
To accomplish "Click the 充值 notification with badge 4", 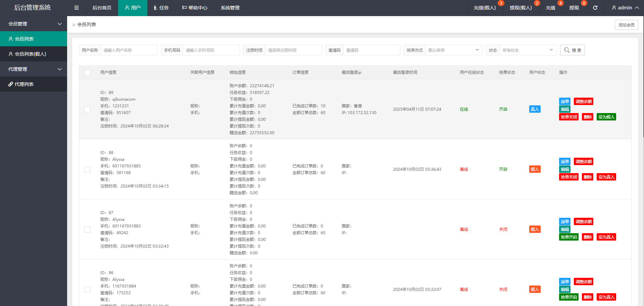I will 550,8.
